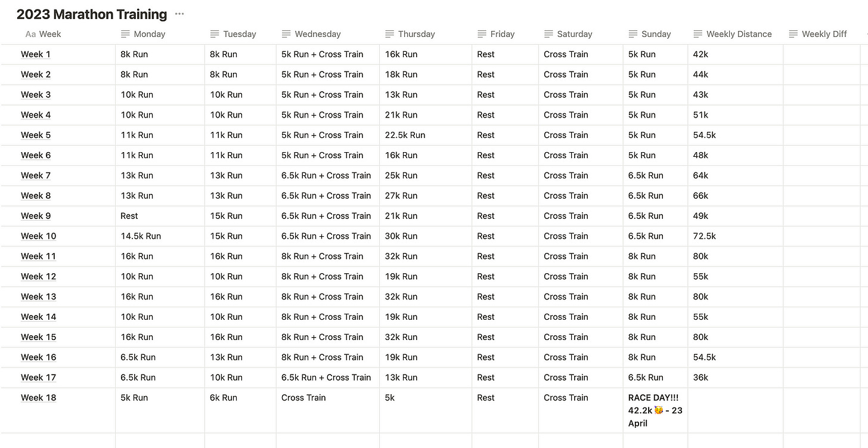Click the Sunday column text-type icon

633,34
